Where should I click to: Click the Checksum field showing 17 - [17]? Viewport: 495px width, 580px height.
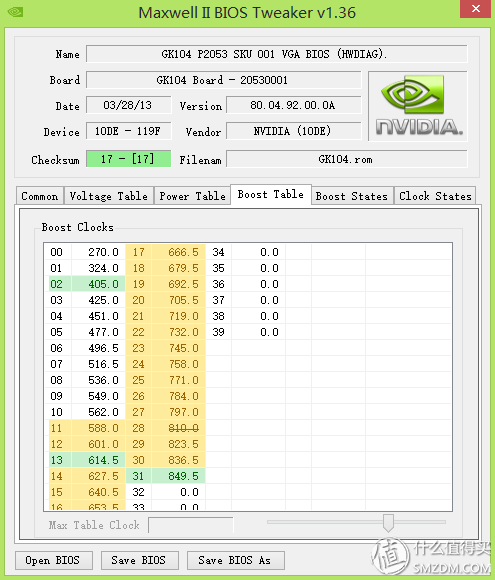pos(128,159)
